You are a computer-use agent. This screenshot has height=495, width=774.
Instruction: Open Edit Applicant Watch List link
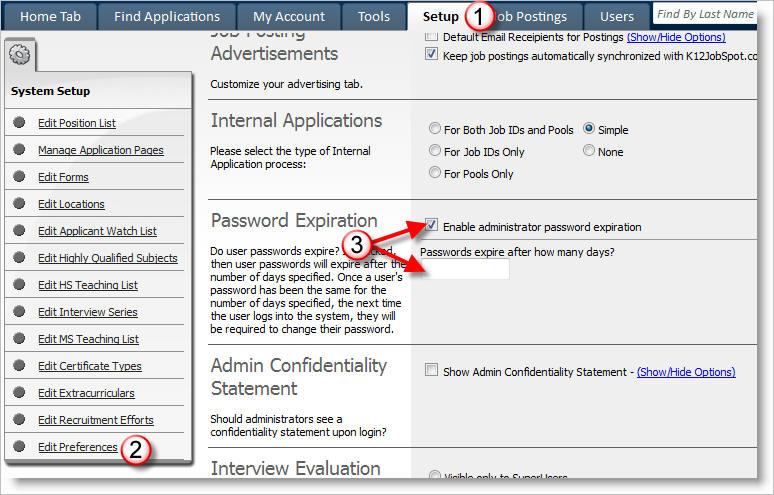pyautogui.click(x=97, y=231)
